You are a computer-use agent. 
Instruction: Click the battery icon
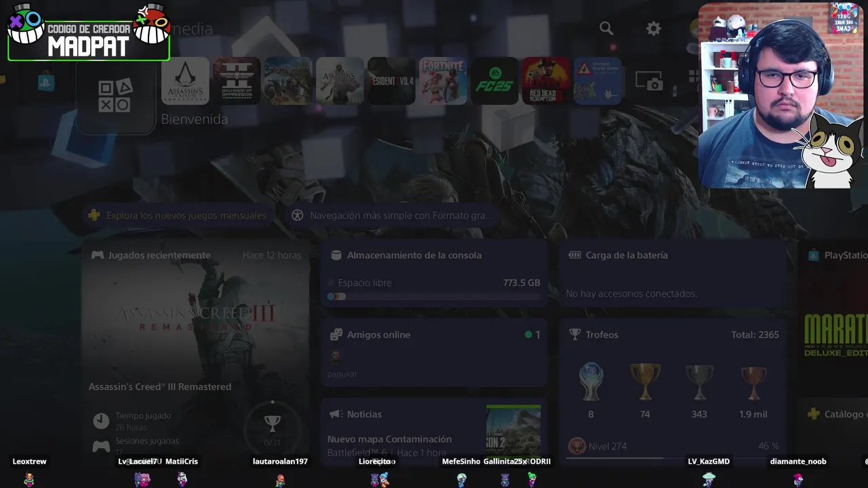pos(575,256)
